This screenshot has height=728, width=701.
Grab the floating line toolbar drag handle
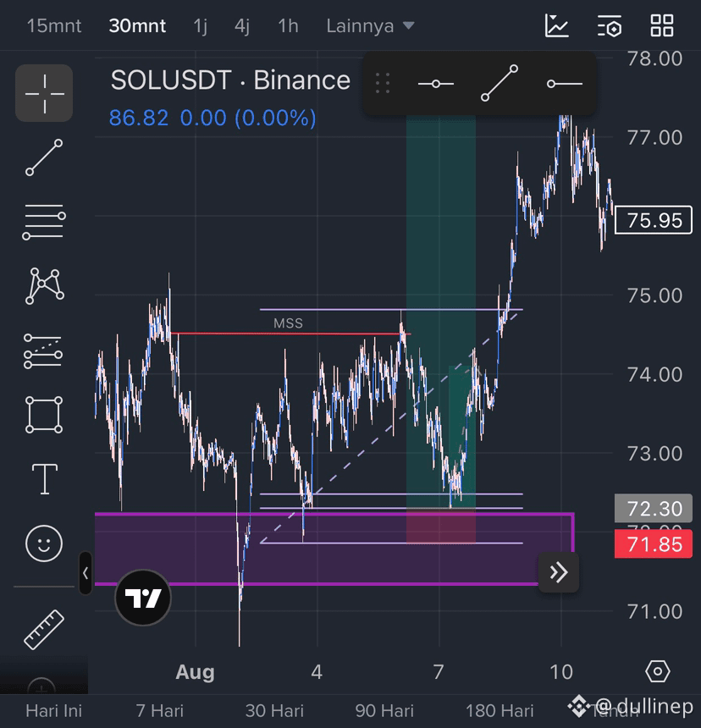point(383,84)
